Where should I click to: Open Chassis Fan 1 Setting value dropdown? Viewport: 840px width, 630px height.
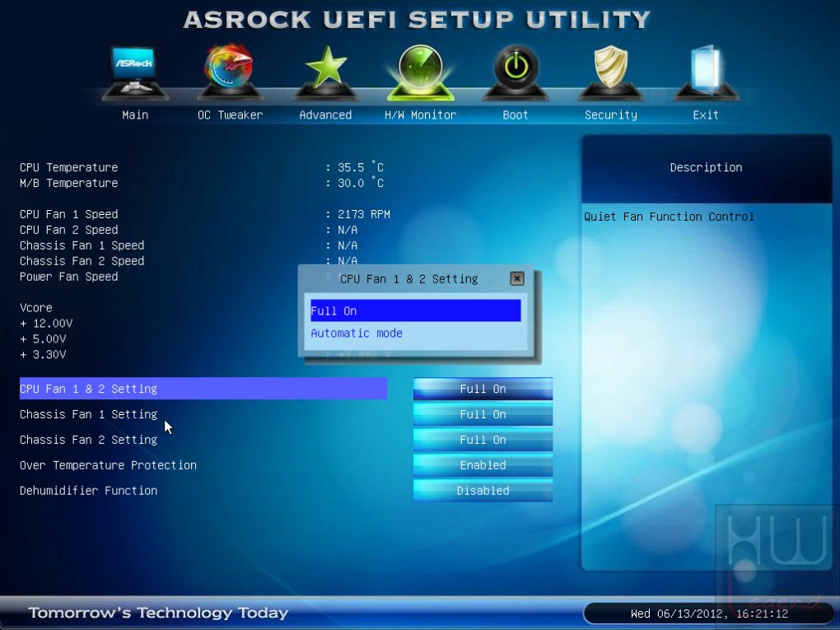pos(483,414)
